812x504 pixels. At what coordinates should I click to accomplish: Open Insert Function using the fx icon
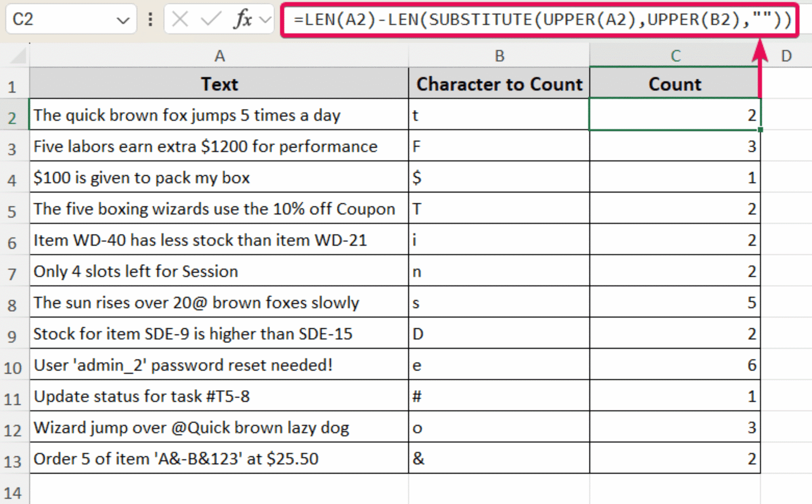(243, 19)
